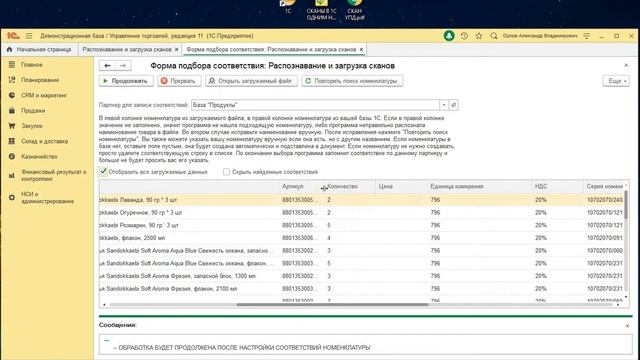Click the notifications bell icon

[x=449, y=36]
